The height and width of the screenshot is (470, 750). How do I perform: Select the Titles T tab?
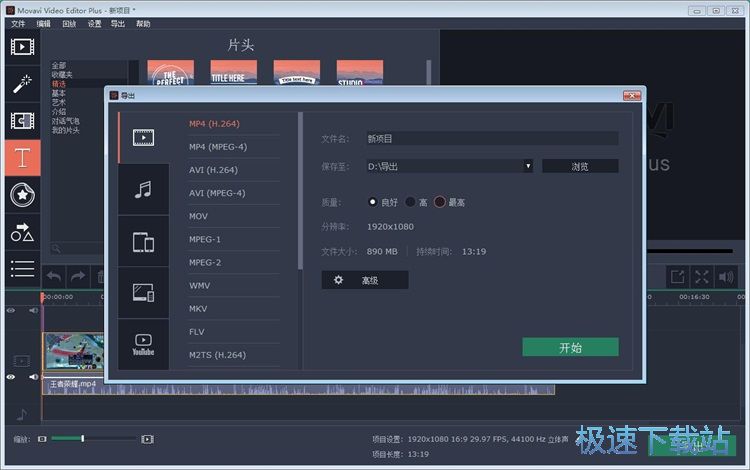pyautogui.click(x=22, y=158)
